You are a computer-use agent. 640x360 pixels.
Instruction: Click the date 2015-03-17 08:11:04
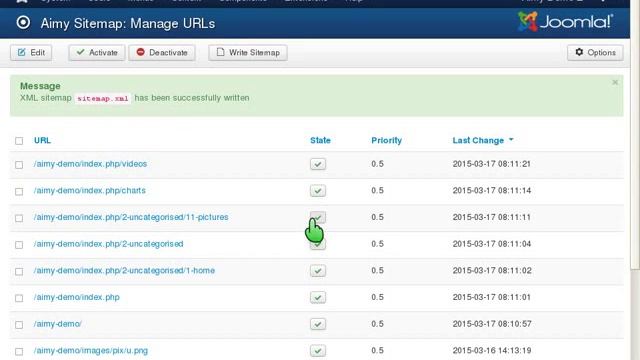[491, 244]
